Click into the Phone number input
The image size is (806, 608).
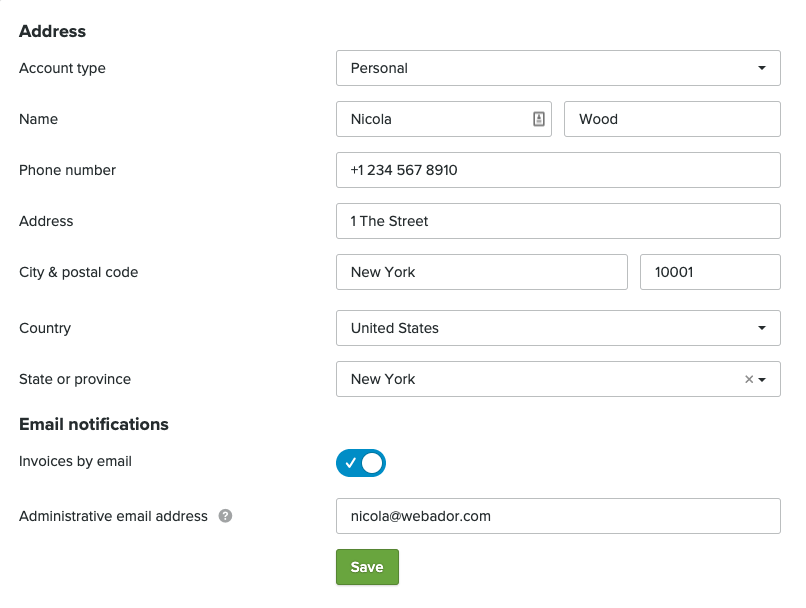(558, 170)
